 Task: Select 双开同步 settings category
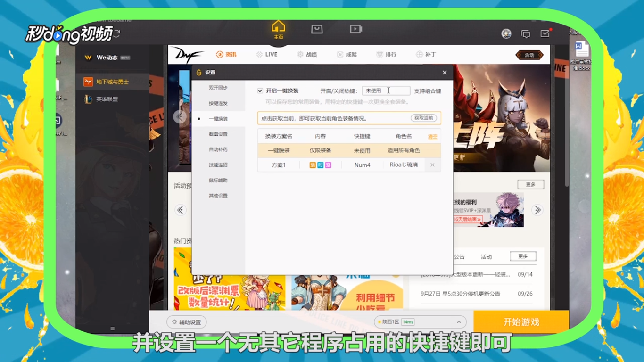218,88
